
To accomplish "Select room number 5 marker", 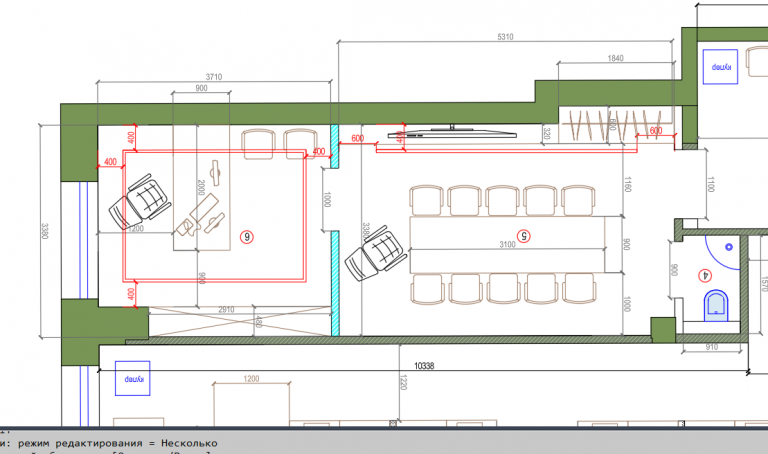I will tap(524, 236).
